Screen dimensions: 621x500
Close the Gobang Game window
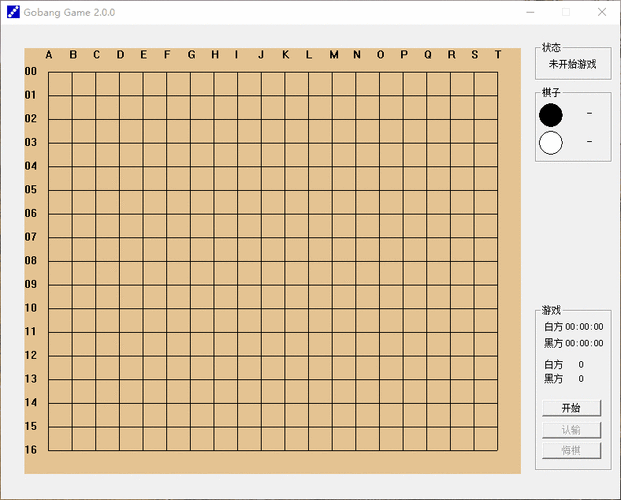(602, 12)
